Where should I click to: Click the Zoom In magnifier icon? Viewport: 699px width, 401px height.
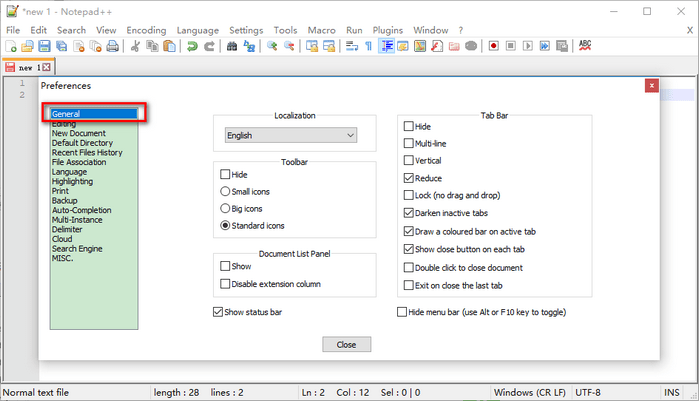click(272, 46)
